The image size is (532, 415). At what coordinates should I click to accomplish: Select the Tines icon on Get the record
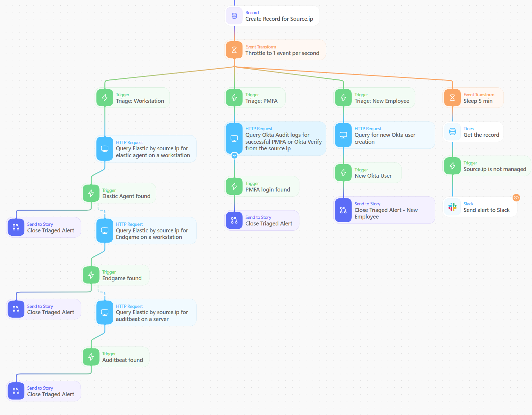[452, 132]
